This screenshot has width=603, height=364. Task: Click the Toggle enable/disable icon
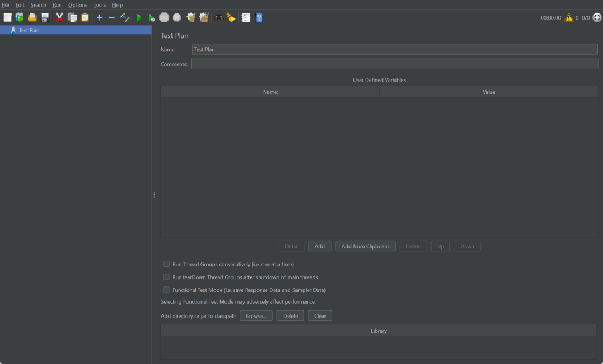pos(124,18)
